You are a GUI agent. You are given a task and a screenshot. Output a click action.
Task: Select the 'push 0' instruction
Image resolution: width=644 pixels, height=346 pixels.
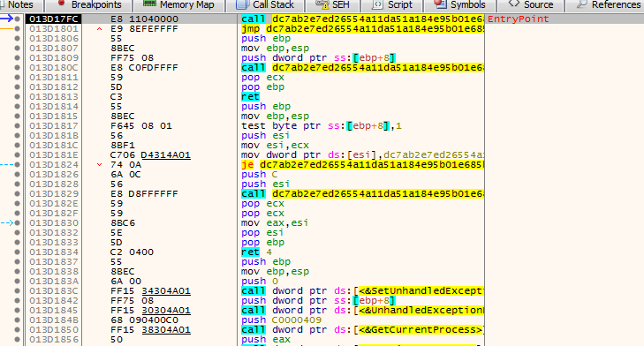point(260,282)
